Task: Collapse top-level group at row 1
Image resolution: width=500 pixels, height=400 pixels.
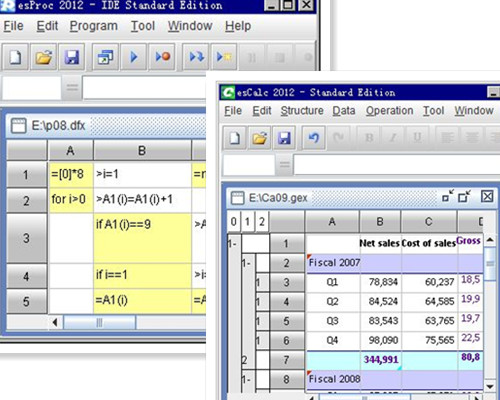Action: click(232, 244)
